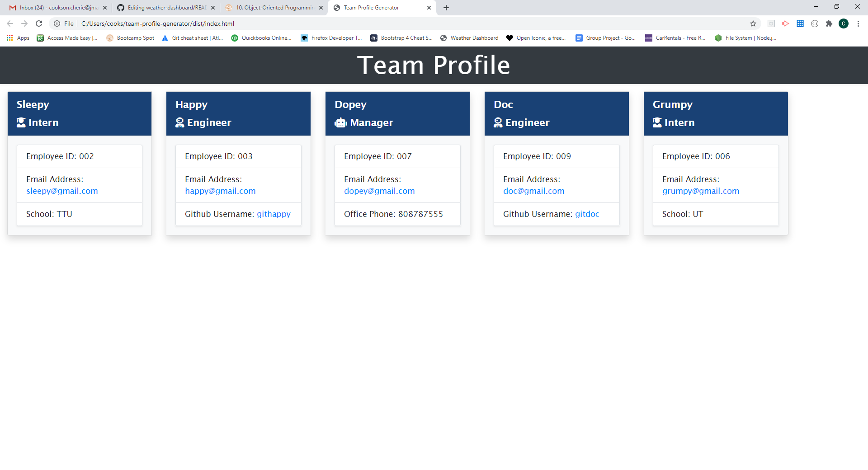Click the browser extensions puzzle icon

[x=829, y=23]
